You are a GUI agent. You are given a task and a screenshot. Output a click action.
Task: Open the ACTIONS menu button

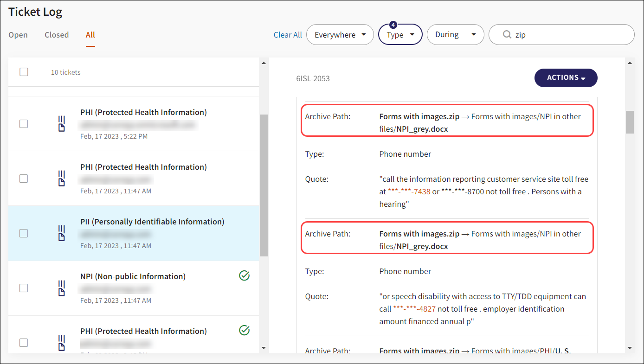[x=566, y=78]
